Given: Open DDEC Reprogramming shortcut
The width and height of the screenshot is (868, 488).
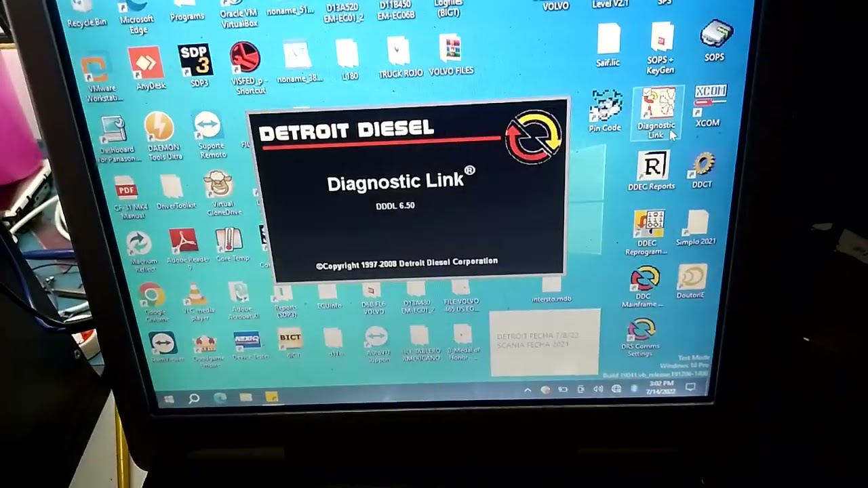Looking at the screenshot, I should tap(648, 232).
